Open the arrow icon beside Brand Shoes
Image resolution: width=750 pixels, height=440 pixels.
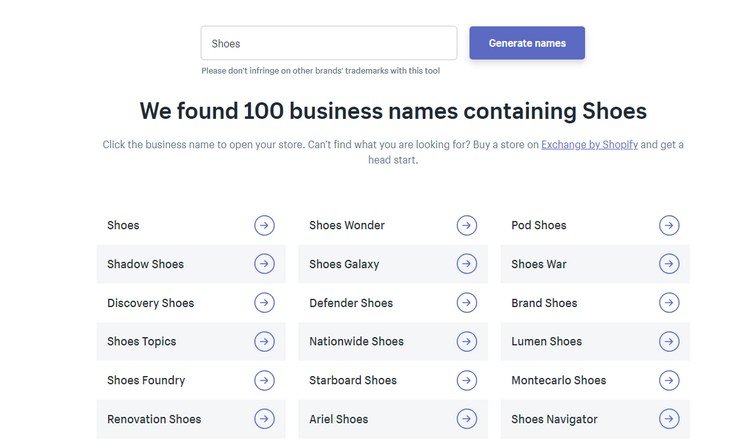(x=669, y=303)
